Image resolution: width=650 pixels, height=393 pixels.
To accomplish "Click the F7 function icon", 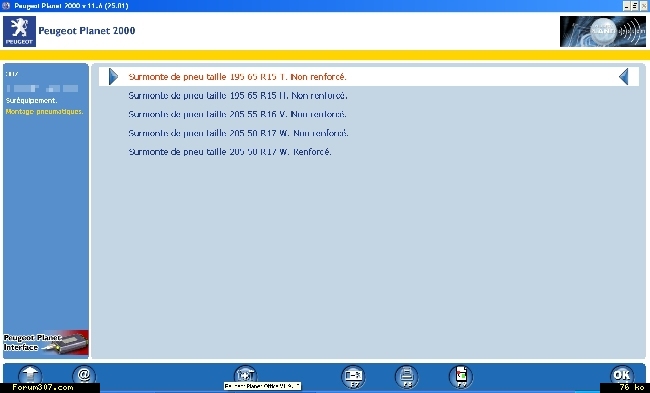I will [353, 376].
